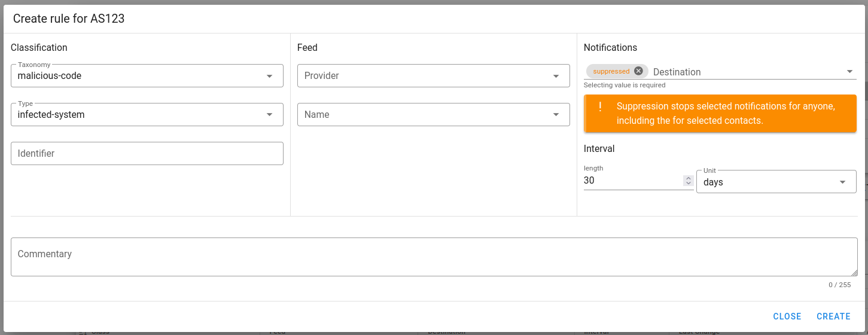This screenshot has width=868, height=335.
Task: Click the interval length field showing 30
Action: tap(633, 181)
